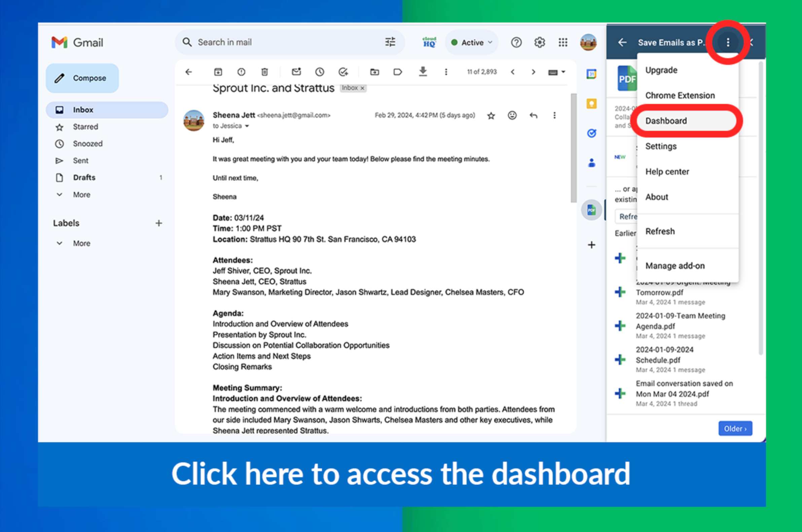This screenshot has width=802, height=532.
Task: Click the cloudHQ extension icon
Action: pyautogui.click(x=429, y=42)
